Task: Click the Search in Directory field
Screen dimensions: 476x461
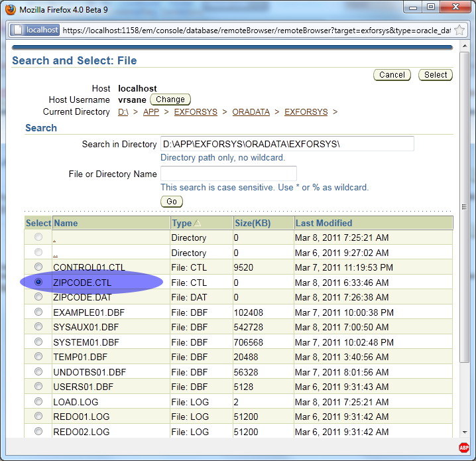Action: tap(287, 144)
